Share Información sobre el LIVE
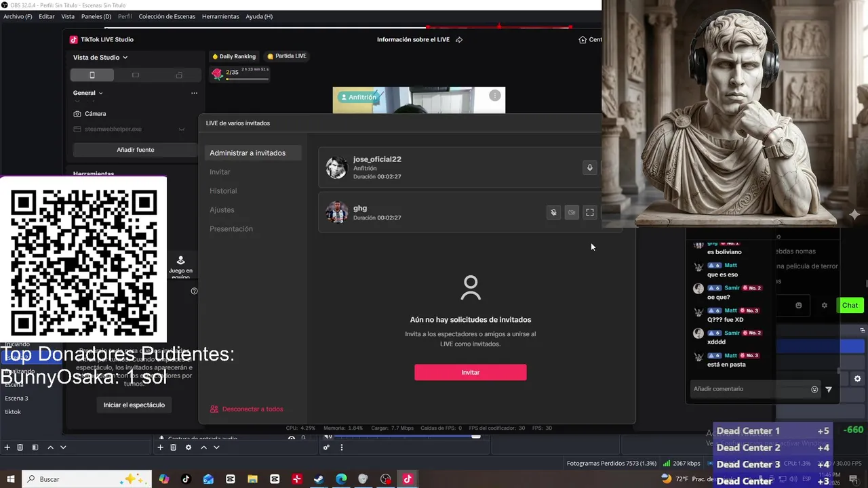This screenshot has height=488, width=868. point(459,39)
